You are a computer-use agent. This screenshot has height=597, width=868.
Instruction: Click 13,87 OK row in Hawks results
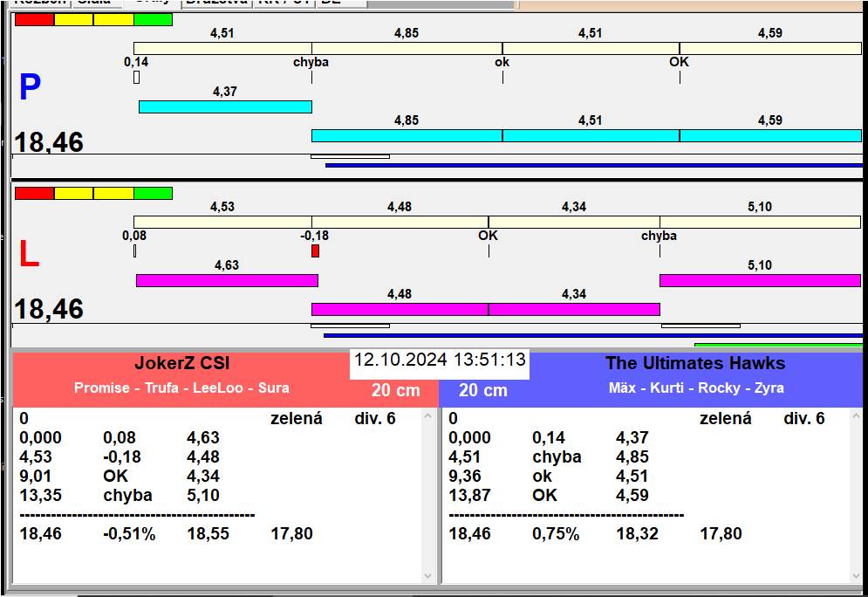549,495
